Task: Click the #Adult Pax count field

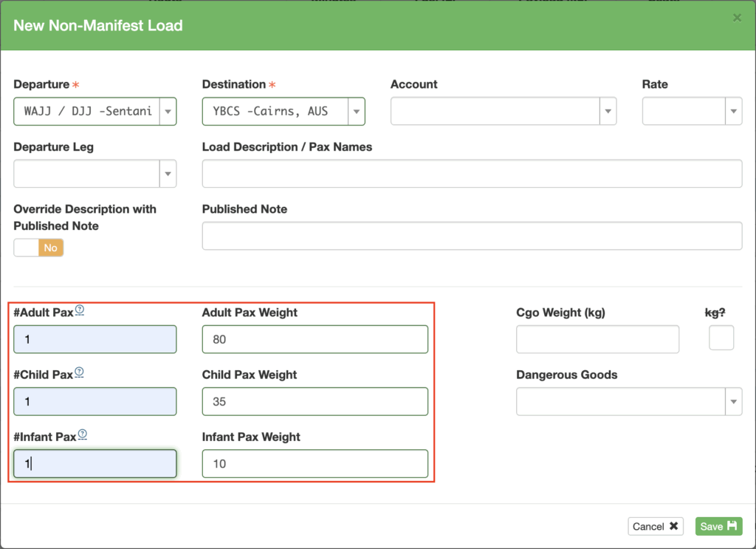Action: 95,339
